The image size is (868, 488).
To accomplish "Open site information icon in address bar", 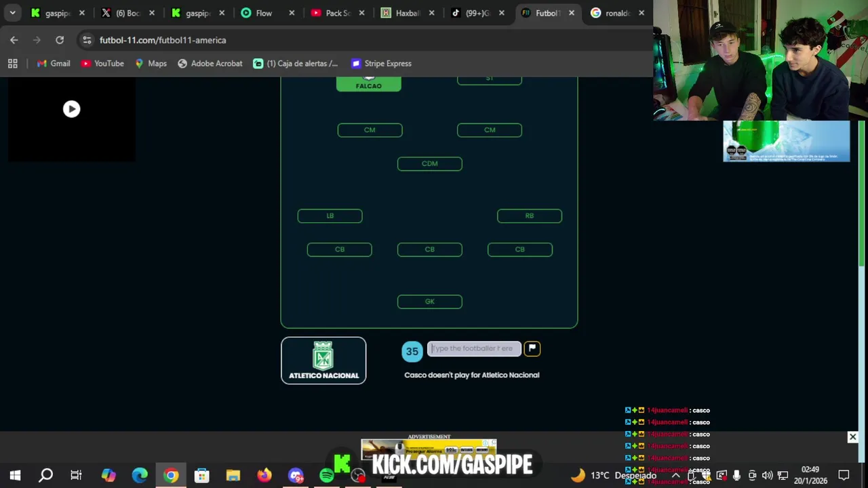I will [87, 40].
